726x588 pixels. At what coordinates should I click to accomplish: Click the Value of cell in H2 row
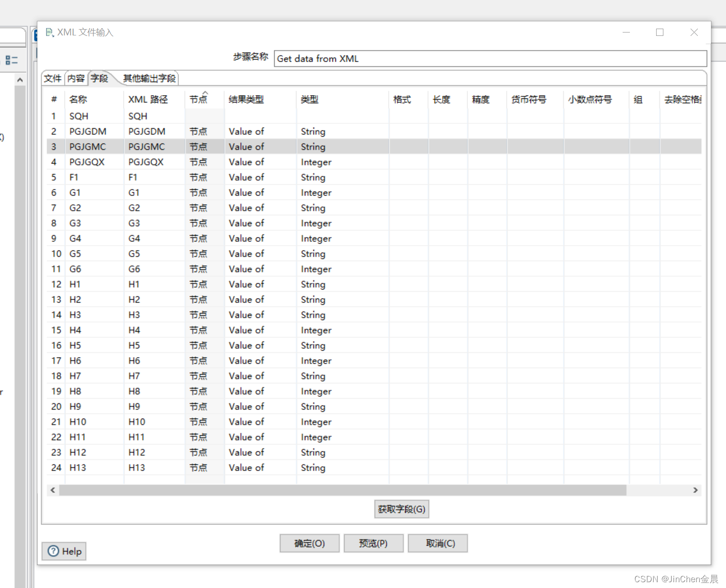tap(260, 299)
